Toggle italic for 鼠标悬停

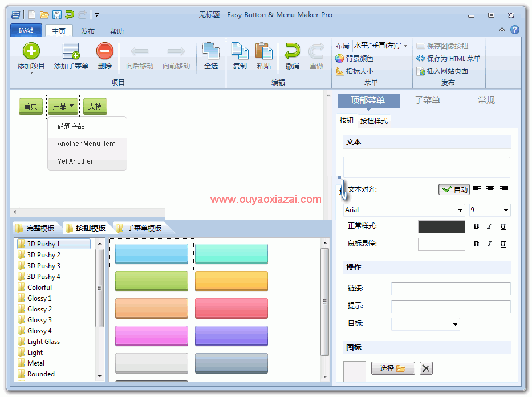[x=489, y=244]
